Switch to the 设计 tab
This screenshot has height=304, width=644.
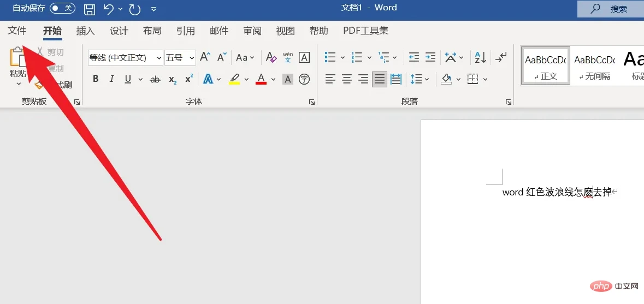tap(119, 31)
